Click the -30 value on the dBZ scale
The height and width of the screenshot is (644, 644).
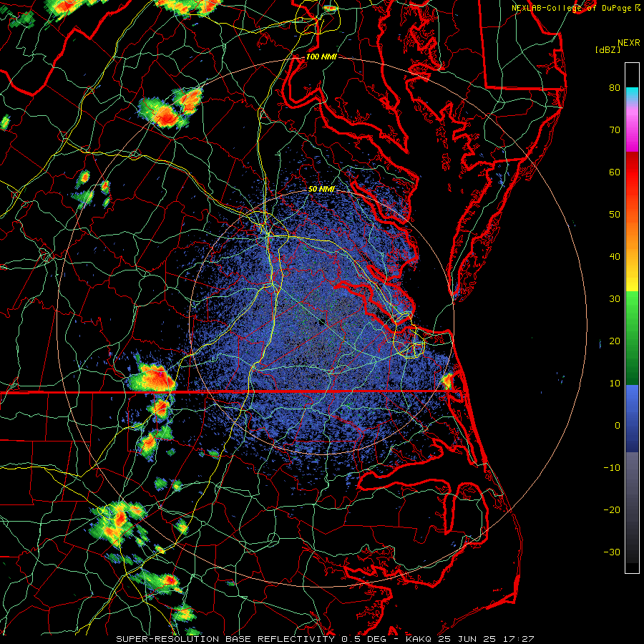tap(612, 552)
